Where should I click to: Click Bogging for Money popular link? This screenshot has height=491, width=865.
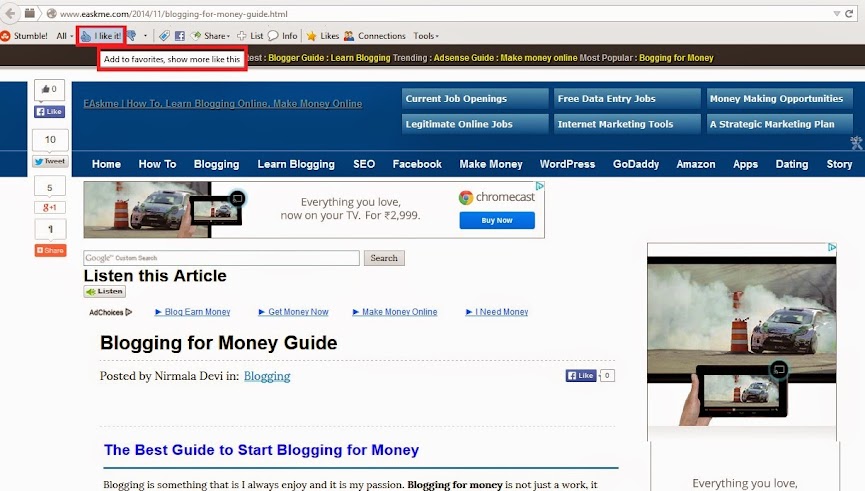tap(676, 58)
